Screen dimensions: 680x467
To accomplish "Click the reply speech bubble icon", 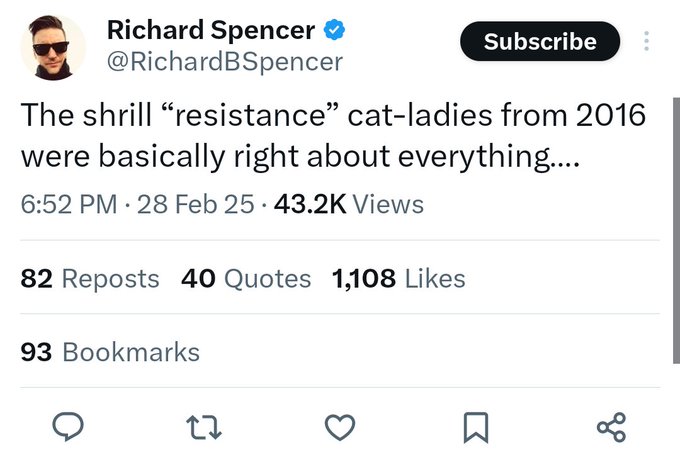I will pos(68,427).
